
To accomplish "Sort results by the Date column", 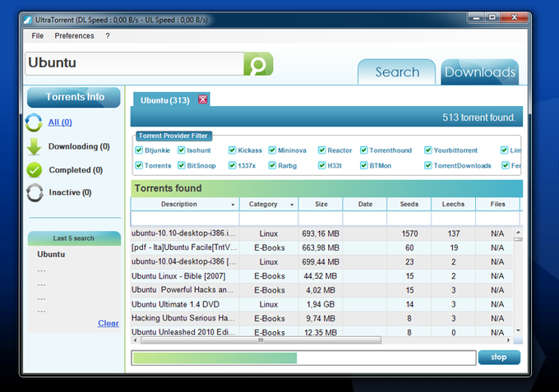I will (x=365, y=204).
